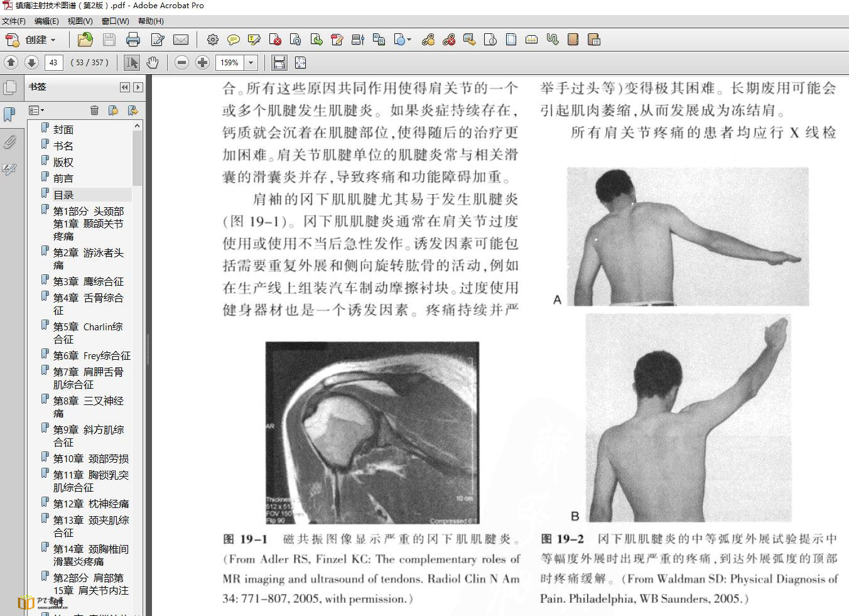Click the scrolling mode disk icon
849x616 pixels.
click(279, 63)
